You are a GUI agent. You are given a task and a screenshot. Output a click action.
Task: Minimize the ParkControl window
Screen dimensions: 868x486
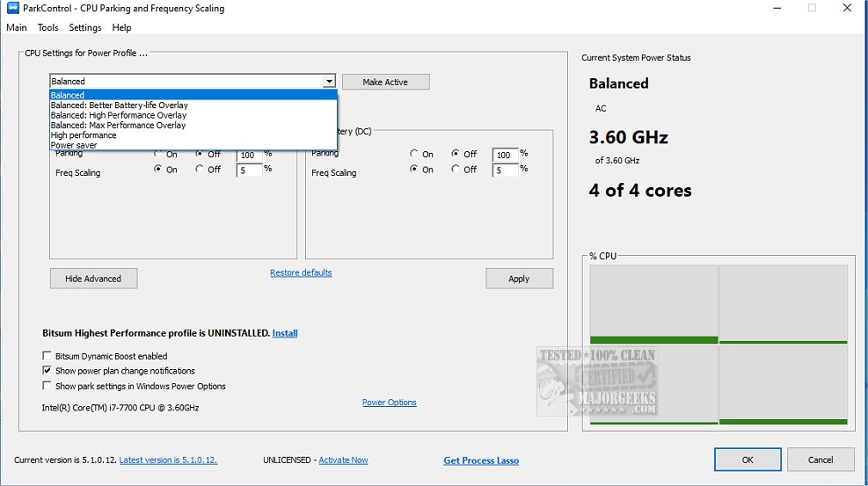click(x=777, y=8)
